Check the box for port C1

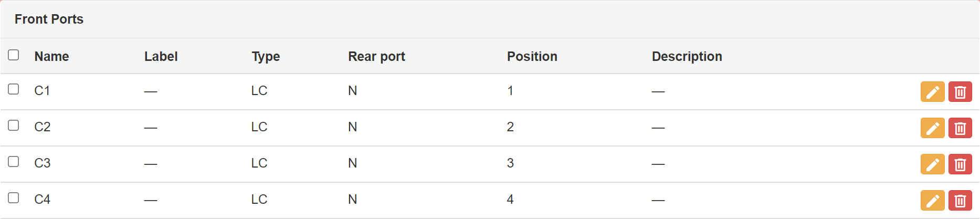pyautogui.click(x=14, y=89)
